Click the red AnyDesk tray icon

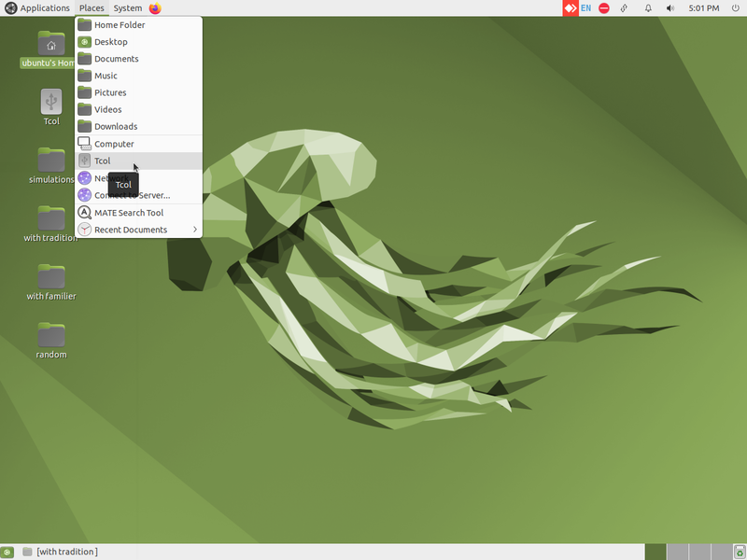571,8
